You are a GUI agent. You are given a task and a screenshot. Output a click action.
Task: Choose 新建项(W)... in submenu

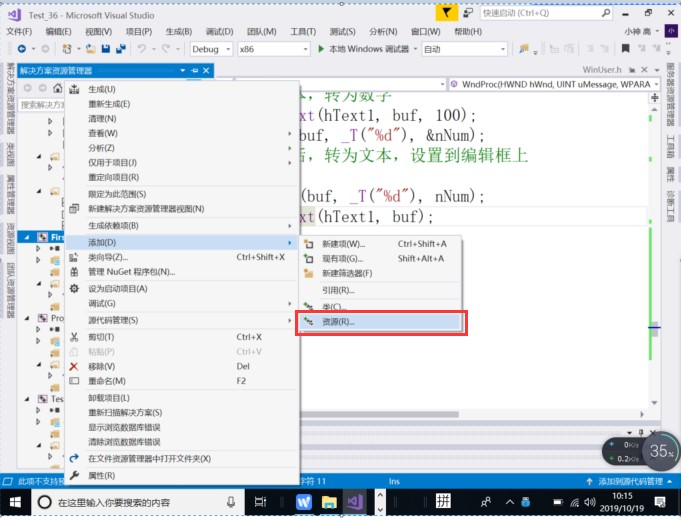(380, 244)
